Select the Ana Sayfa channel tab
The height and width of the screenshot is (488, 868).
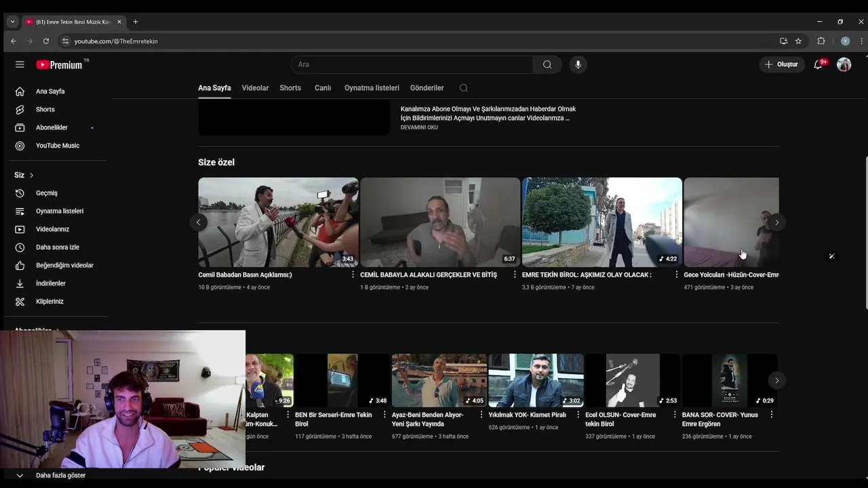[x=214, y=88]
